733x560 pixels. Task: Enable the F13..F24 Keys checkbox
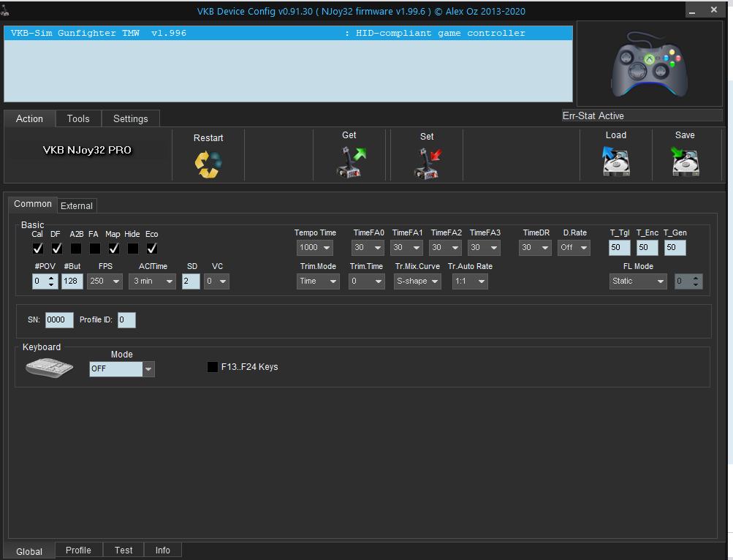click(x=213, y=367)
